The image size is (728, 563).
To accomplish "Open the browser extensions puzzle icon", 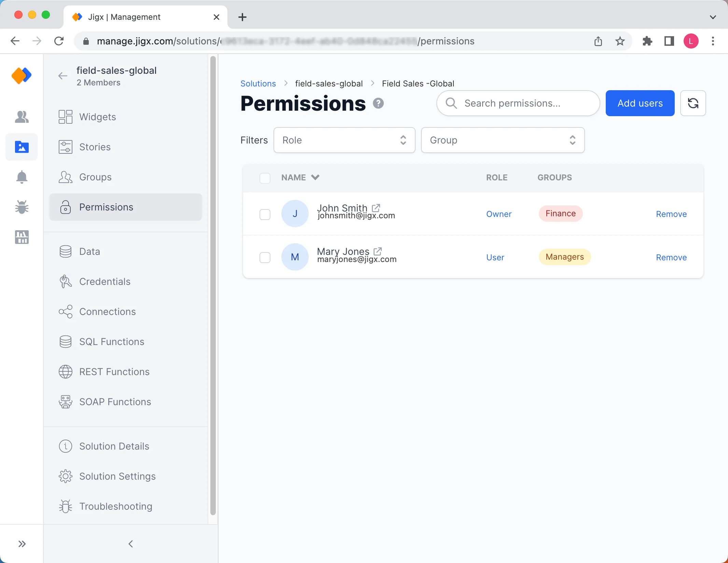I will [x=647, y=41].
